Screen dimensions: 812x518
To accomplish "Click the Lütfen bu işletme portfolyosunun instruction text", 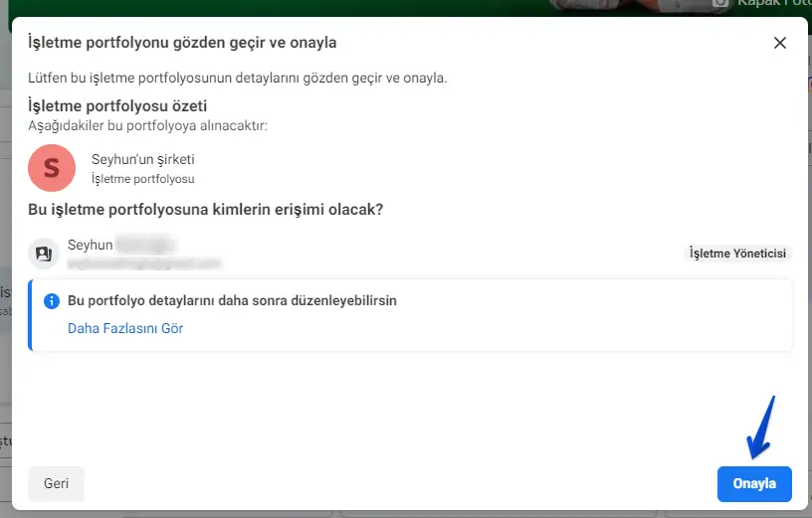I will click(x=238, y=79).
